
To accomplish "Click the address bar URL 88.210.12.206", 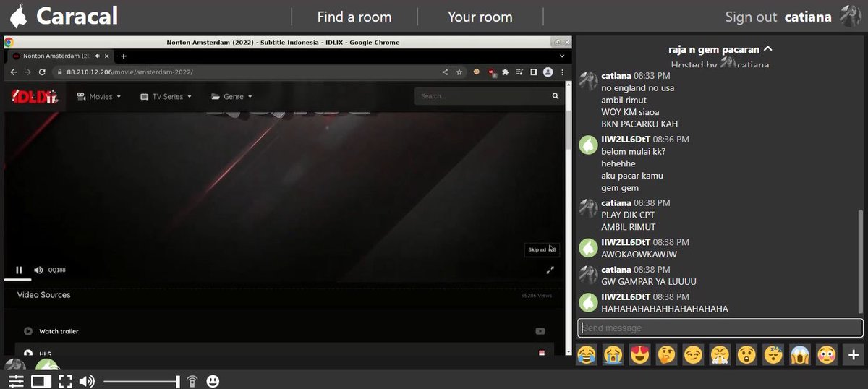I will coord(129,72).
